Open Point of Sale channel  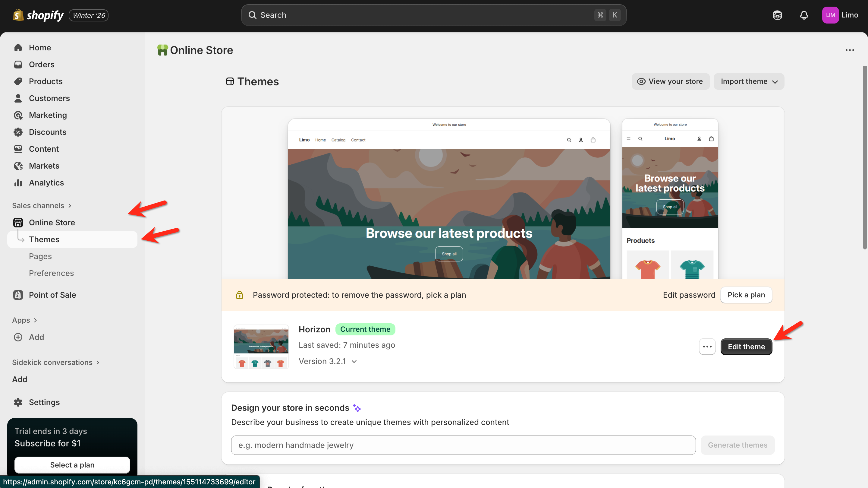(x=52, y=294)
